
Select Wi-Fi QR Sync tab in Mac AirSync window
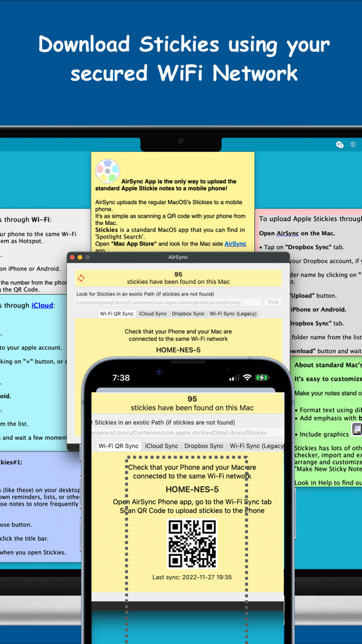pyautogui.click(x=117, y=313)
